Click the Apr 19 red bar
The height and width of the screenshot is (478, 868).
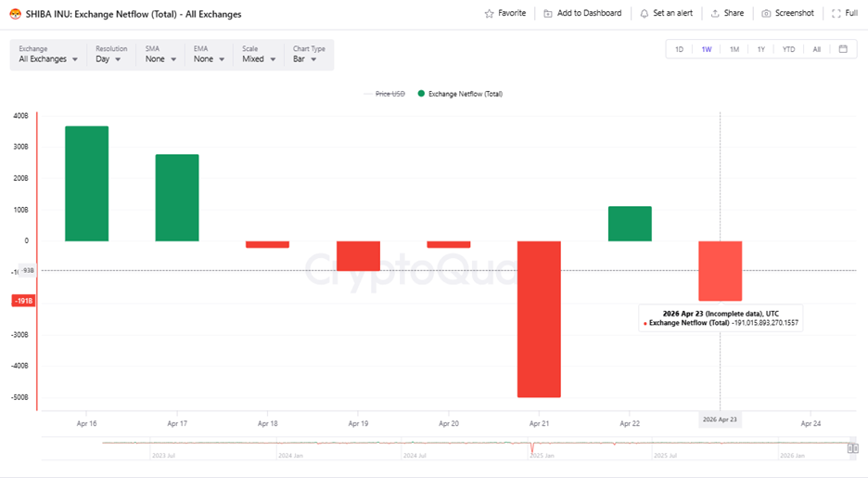point(358,256)
